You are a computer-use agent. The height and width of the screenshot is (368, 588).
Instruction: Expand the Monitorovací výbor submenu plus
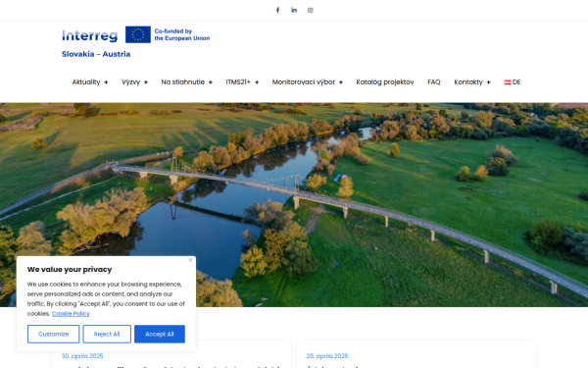[x=341, y=82]
